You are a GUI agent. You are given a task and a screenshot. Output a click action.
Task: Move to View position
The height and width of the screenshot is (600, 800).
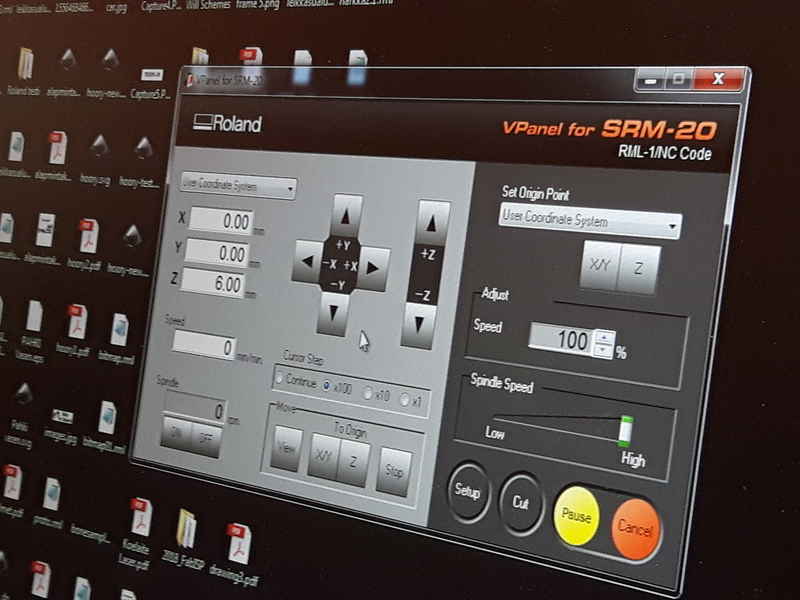[287, 449]
